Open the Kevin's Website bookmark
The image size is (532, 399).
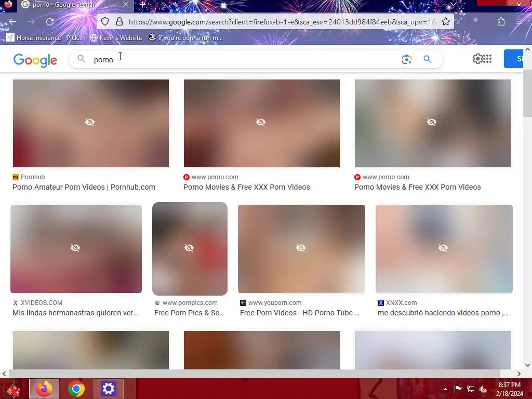click(116, 37)
